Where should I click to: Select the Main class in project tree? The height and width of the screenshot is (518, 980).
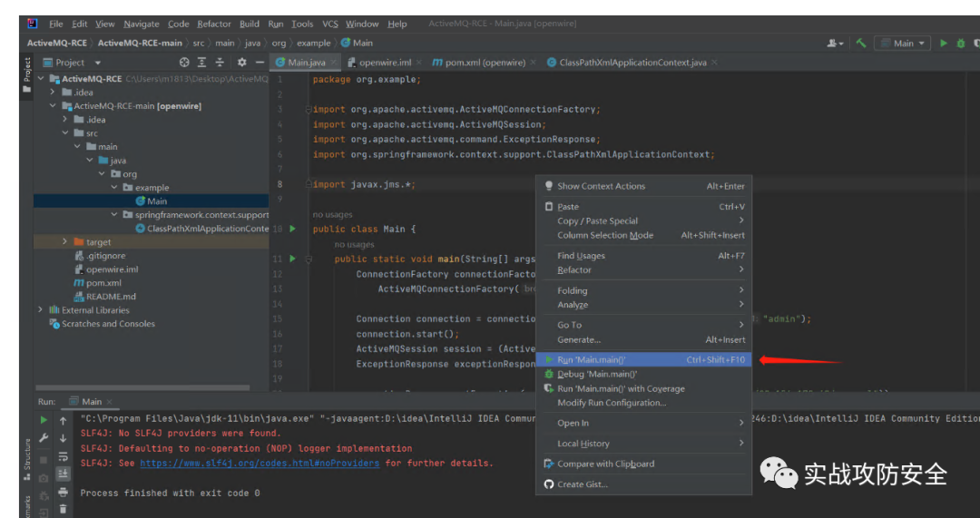click(x=152, y=201)
